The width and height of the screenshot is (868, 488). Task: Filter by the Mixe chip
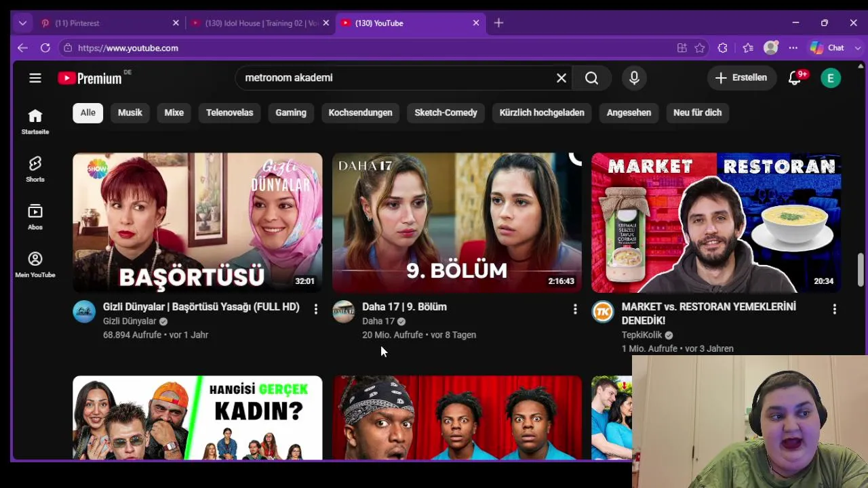coord(174,113)
